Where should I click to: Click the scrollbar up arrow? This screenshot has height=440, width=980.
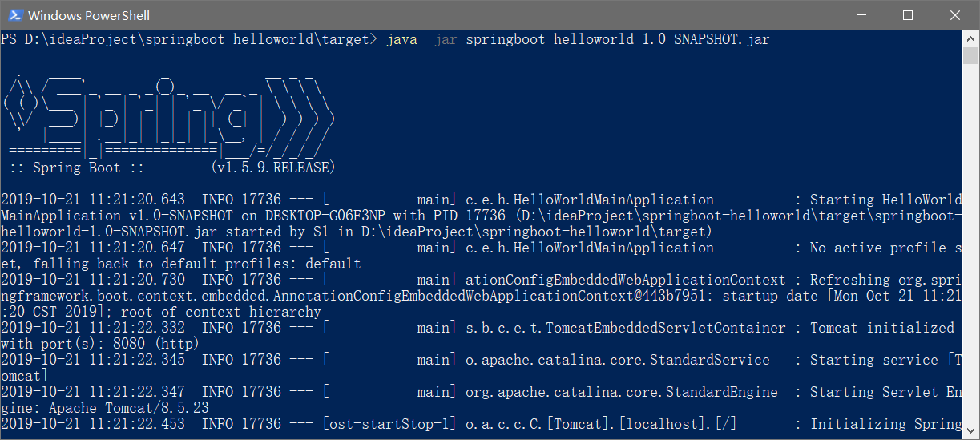coord(971,38)
